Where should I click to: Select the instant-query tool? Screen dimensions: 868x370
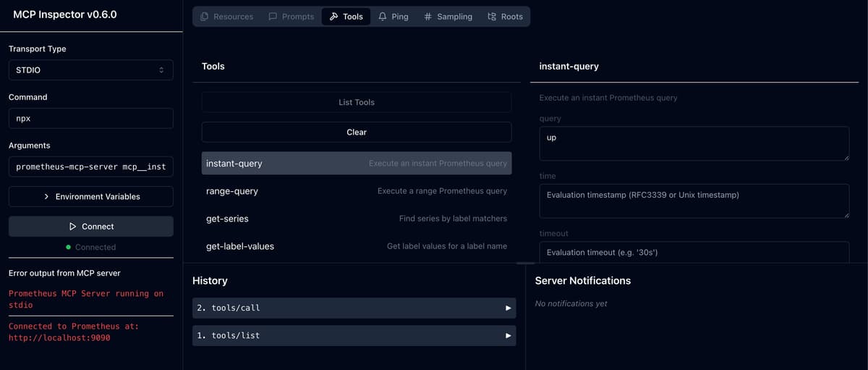(x=357, y=164)
